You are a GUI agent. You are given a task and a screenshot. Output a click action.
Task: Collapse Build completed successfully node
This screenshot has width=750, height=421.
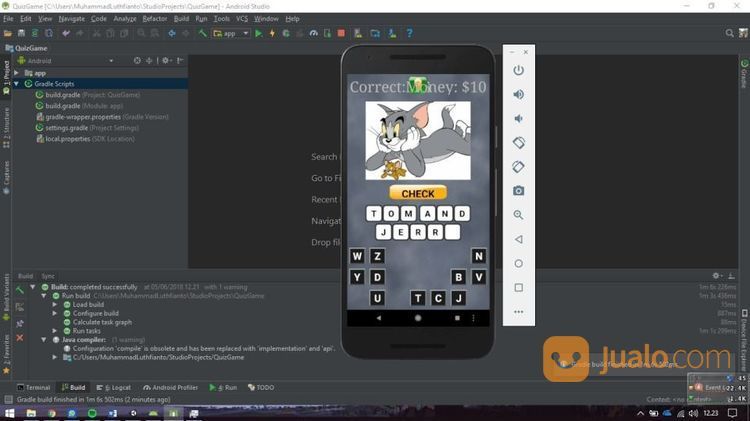[33, 287]
